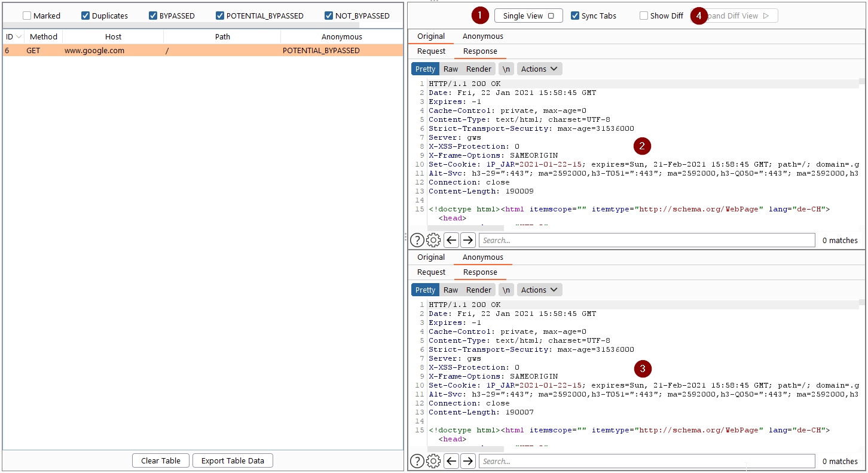Enable the Marked filter checkbox

click(27, 16)
